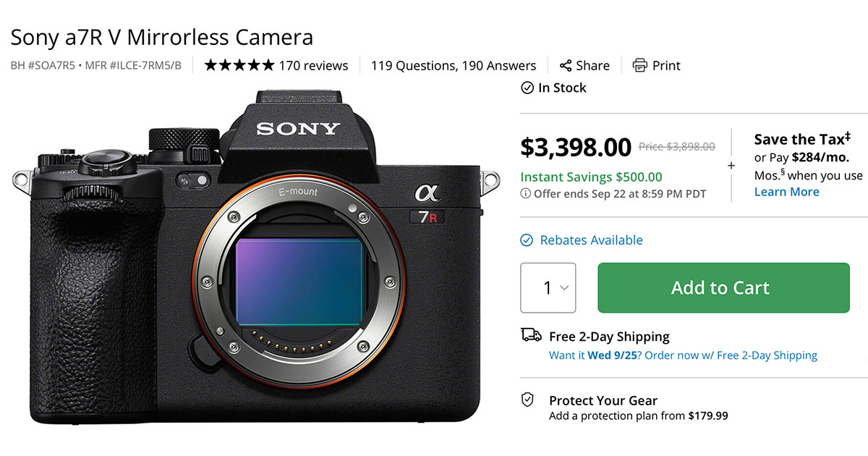The width and height of the screenshot is (868, 456).
Task: Click the Free 2-Day Shipping truck icon
Action: [530, 334]
